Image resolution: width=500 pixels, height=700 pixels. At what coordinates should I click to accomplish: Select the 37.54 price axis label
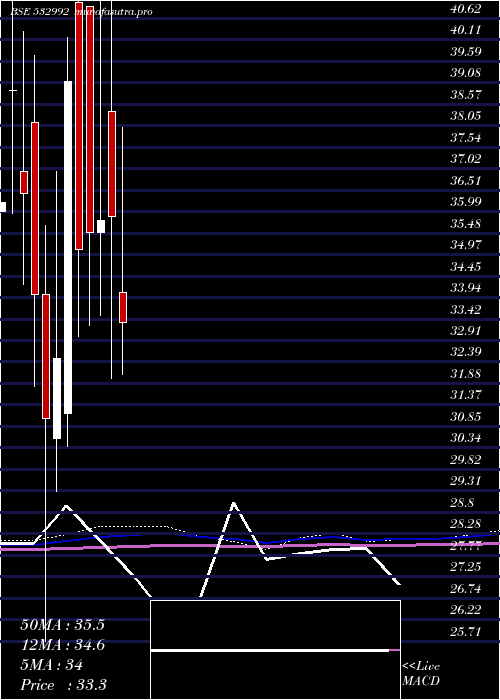point(466,138)
